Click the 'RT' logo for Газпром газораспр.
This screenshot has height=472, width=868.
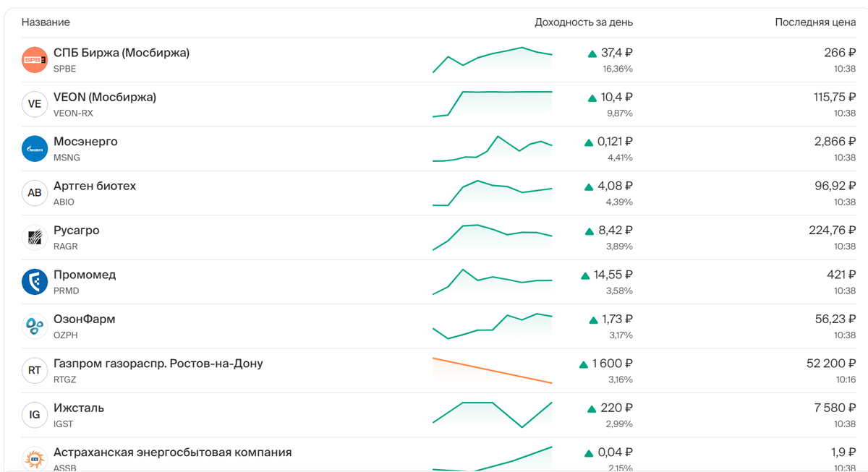click(34, 371)
